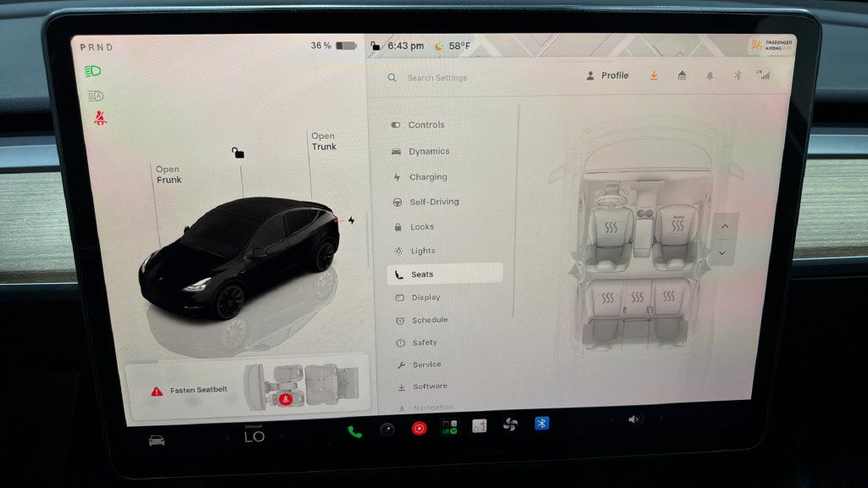Tap the unlock padlock above the car
The image size is (868, 488).
237,152
